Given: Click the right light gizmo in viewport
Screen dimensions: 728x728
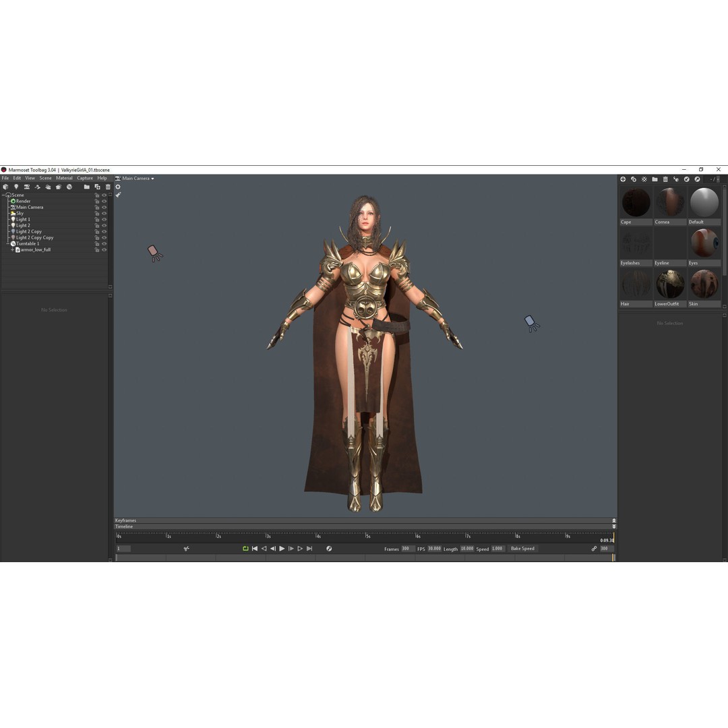Looking at the screenshot, I should 532,324.
